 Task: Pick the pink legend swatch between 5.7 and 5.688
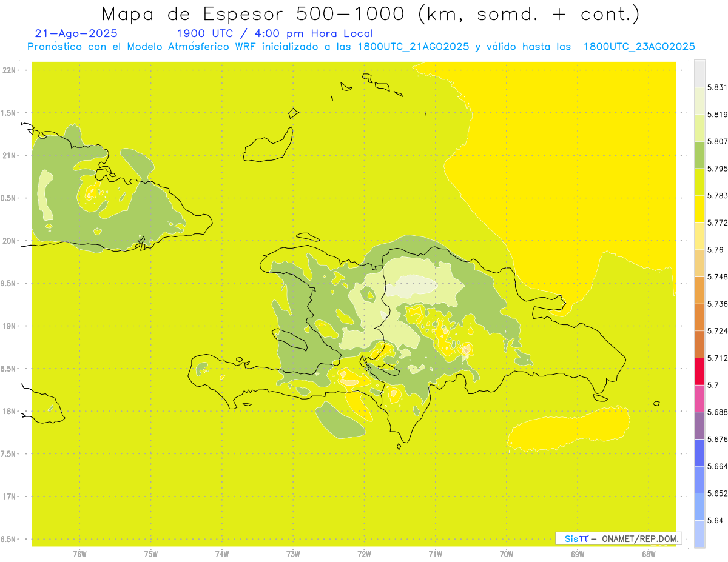click(699, 398)
